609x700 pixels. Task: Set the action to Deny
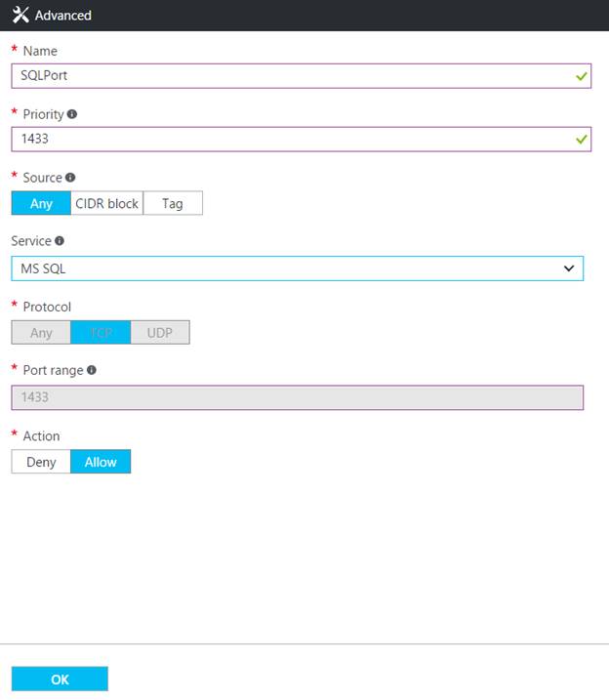click(x=41, y=462)
